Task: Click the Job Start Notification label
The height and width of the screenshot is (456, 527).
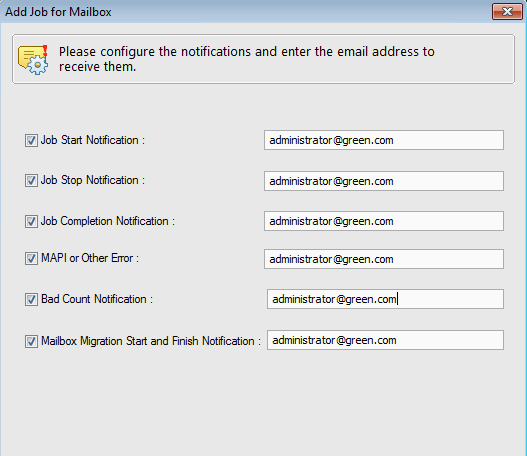Action: [x=93, y=140]
